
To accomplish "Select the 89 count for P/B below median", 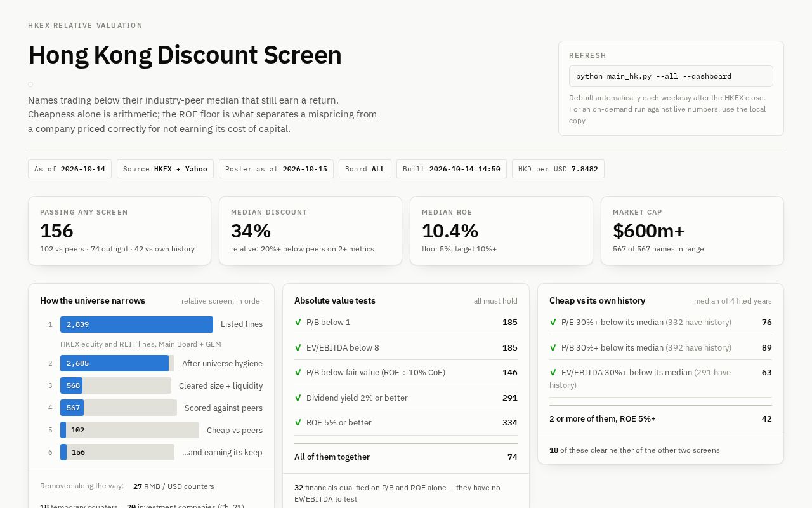I will click(x=767, y=348).
